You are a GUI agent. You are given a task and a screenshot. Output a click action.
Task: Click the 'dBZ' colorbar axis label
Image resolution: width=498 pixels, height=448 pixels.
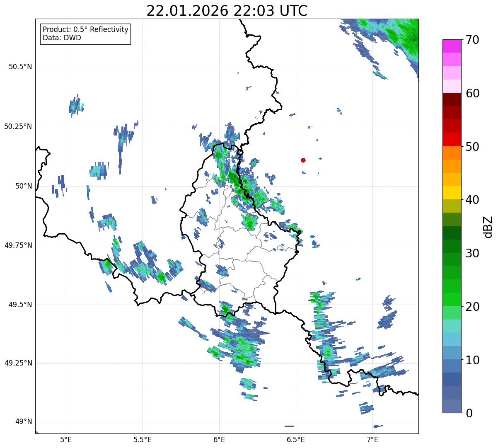click(488, 226)
